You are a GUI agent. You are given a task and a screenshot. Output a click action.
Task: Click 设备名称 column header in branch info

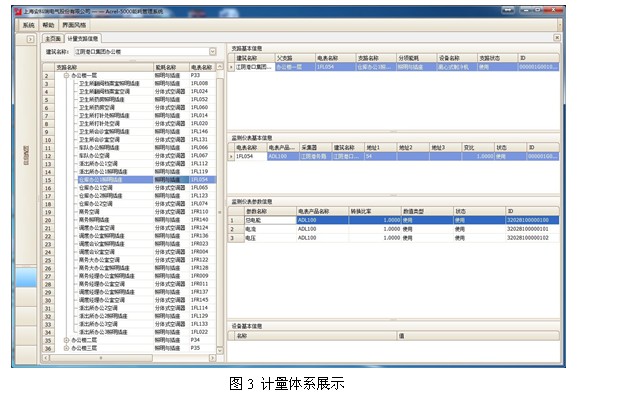coord(457,58)
